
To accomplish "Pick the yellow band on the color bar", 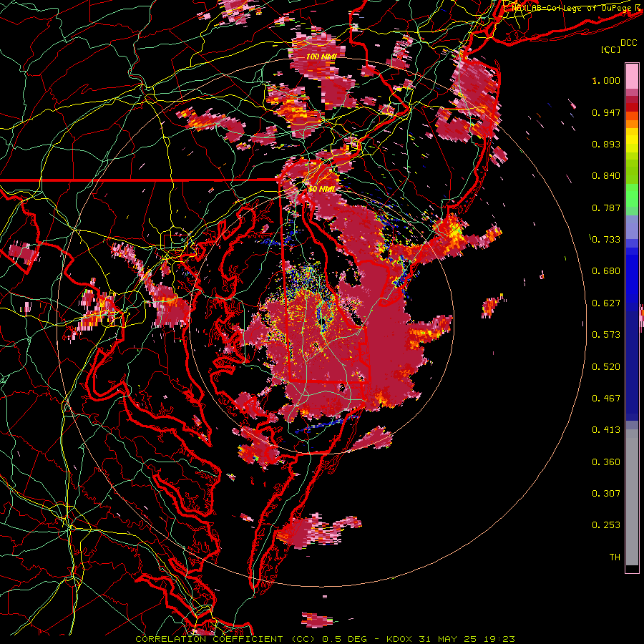I will [632, 141].
